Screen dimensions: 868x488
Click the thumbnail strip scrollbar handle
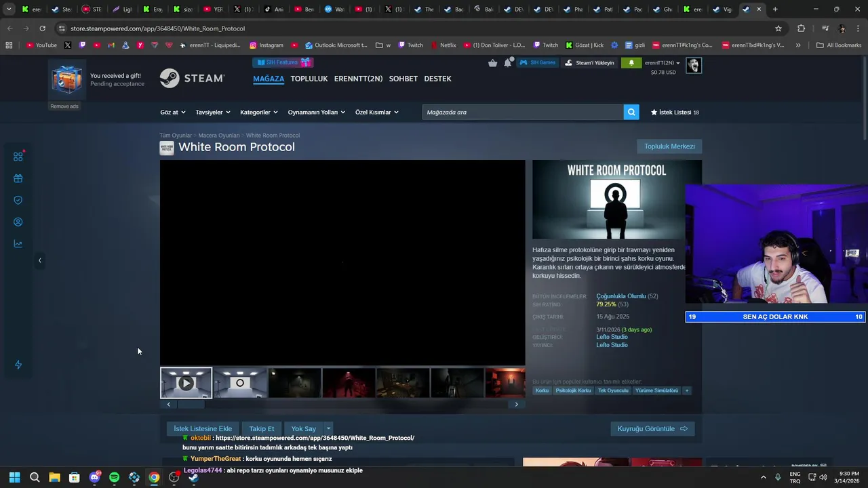click(x=191, y=405)
